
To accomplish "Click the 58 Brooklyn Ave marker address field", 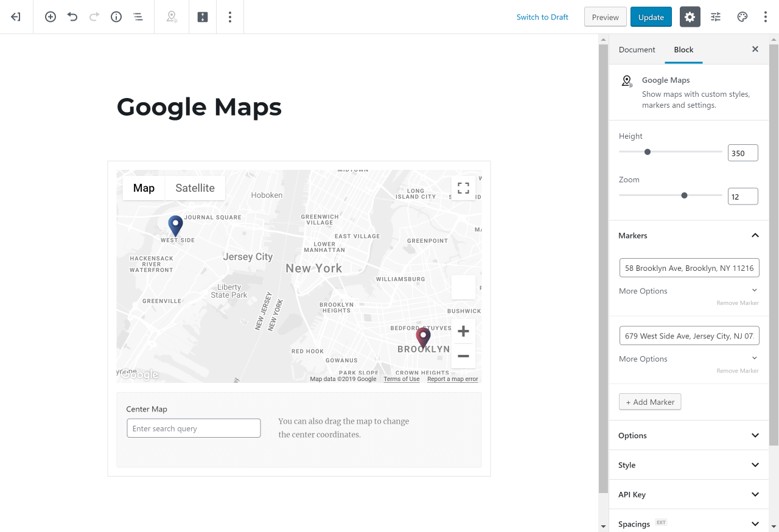I will pyautogui.click(x=689, y=268).
